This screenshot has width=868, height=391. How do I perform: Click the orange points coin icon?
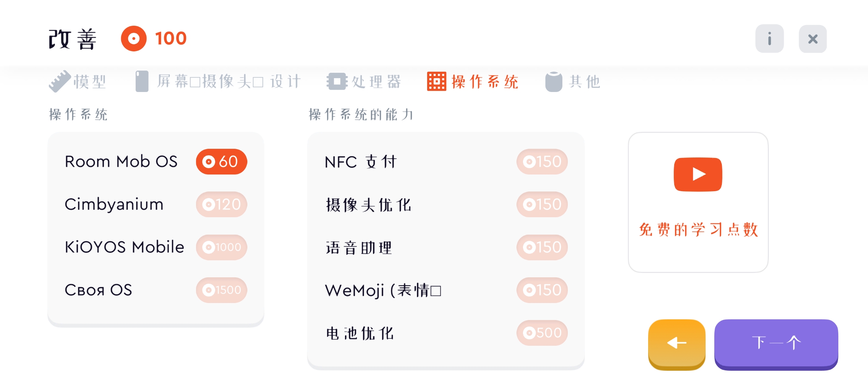click(133, 38)
